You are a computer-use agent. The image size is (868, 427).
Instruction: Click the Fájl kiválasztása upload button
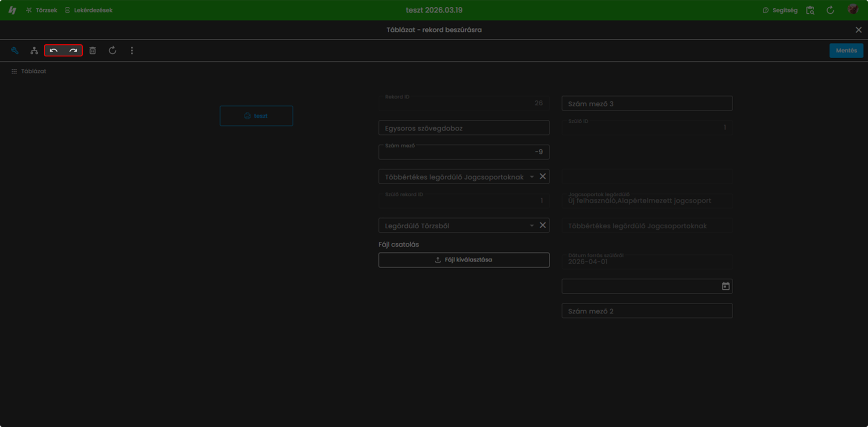464,260
